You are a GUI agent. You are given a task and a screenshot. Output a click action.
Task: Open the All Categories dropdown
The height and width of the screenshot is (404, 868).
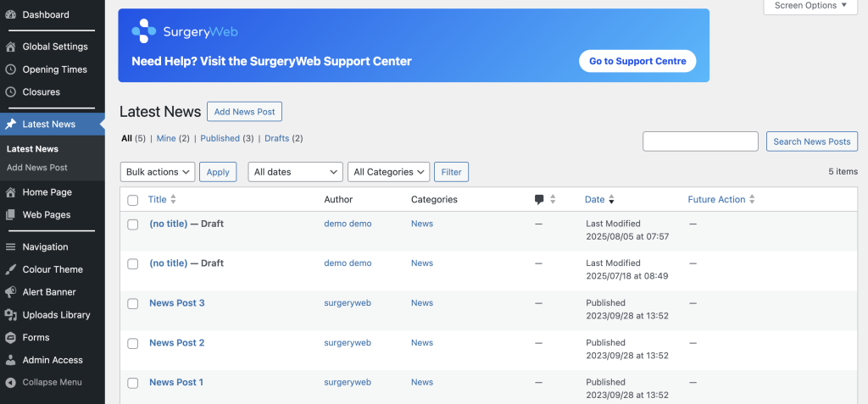point(388,172)
